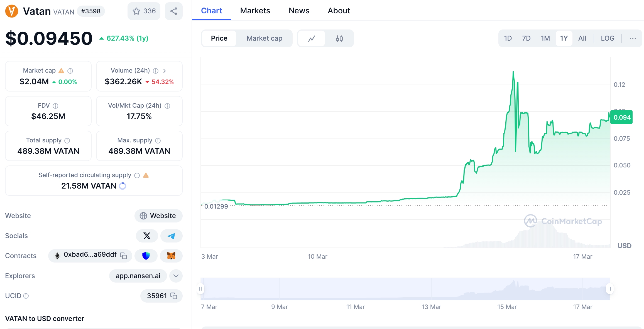The height and width of the screenshot is (329, 644).
Task: Set chart range to 1Y
Action: pos(564,38)
